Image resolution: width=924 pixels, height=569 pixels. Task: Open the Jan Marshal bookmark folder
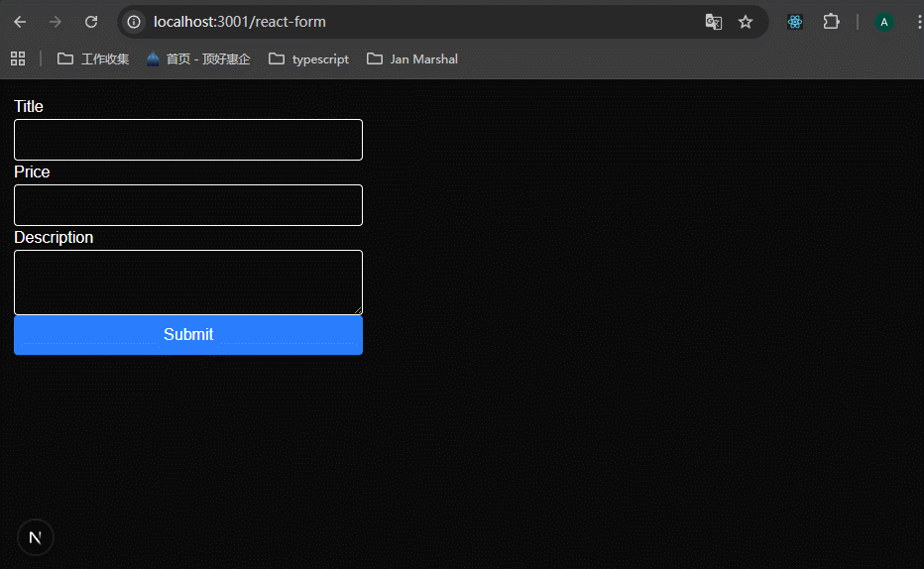(412, 58)
